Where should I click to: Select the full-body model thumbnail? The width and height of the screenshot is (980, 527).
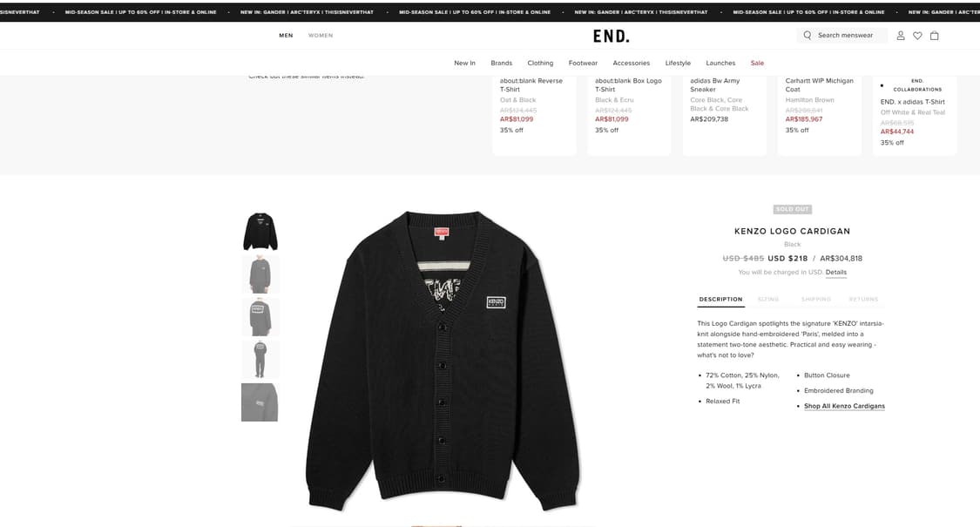pyautogui.click(x=260, y=360)
